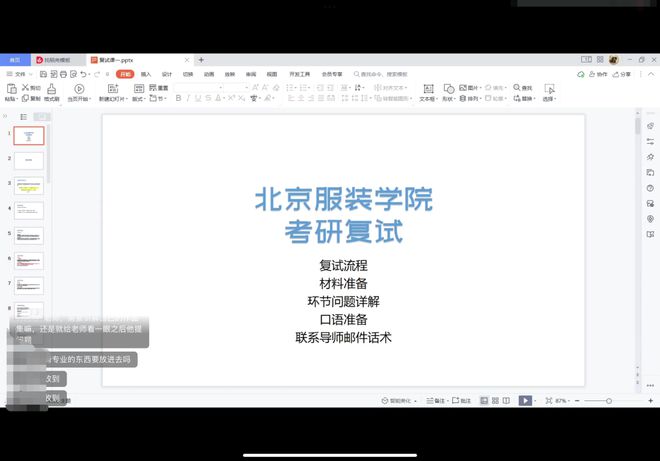Toggle Superscript formatting

coord(231,98)
